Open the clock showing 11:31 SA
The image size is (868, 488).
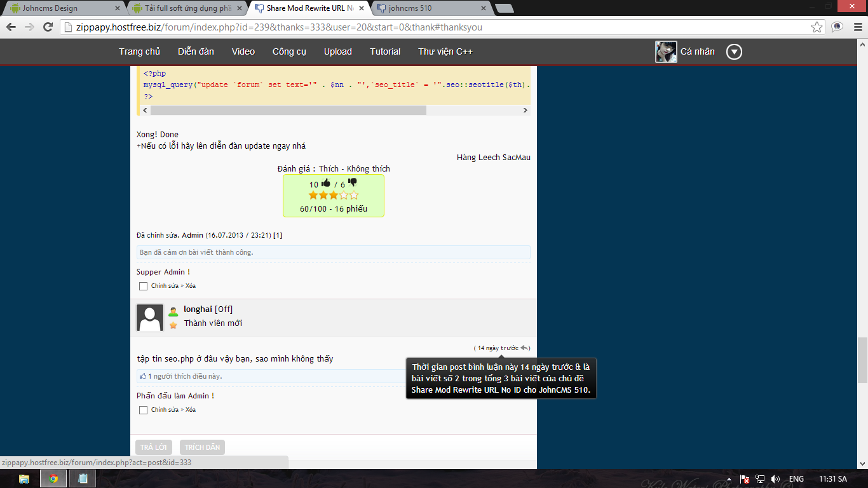tap(832, 479)
